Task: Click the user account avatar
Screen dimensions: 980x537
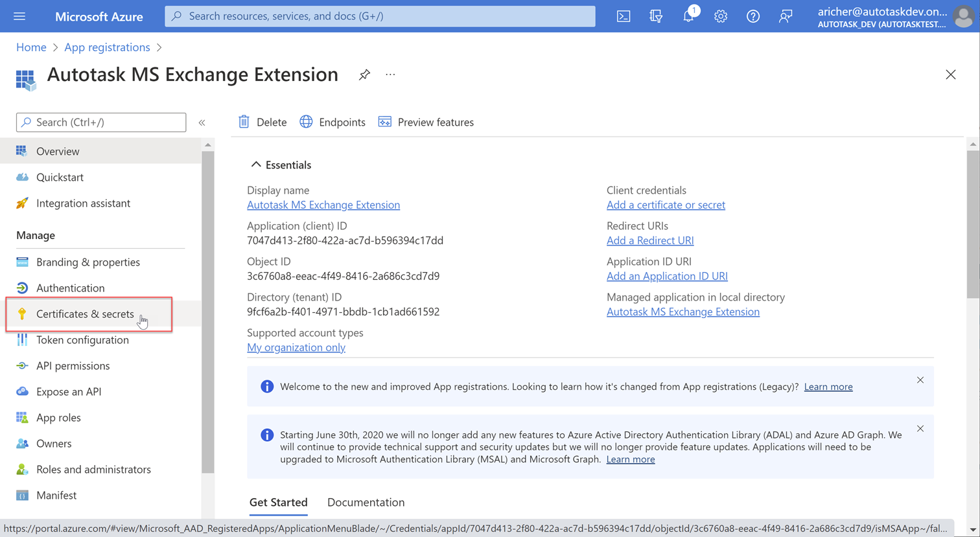Action: 963,16
